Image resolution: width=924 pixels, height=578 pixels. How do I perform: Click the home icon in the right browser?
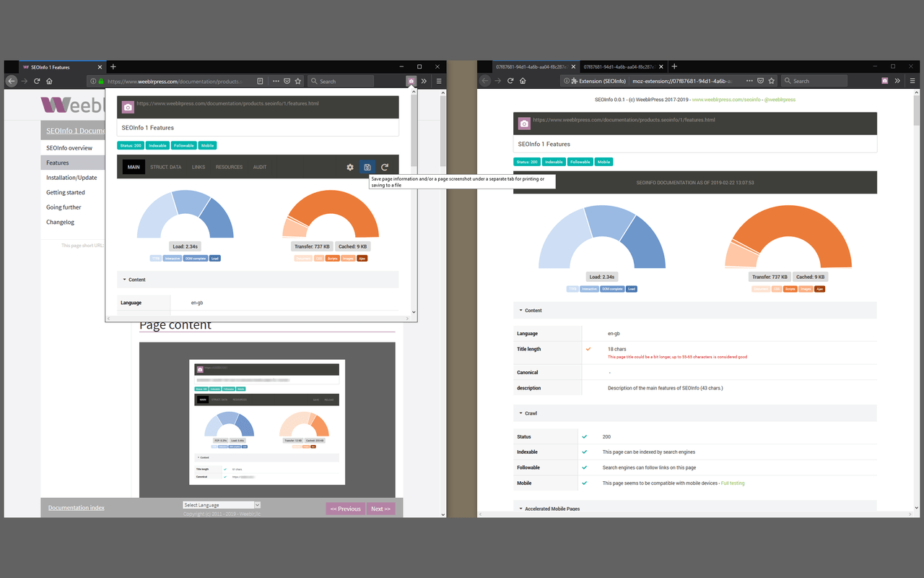(x=523, y=81)
